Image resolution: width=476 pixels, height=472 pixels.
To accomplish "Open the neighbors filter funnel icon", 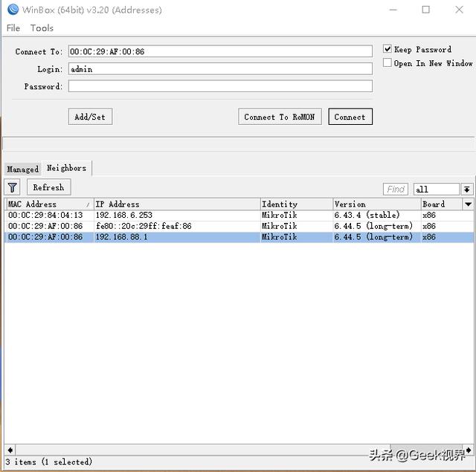I will click(12, 187).
